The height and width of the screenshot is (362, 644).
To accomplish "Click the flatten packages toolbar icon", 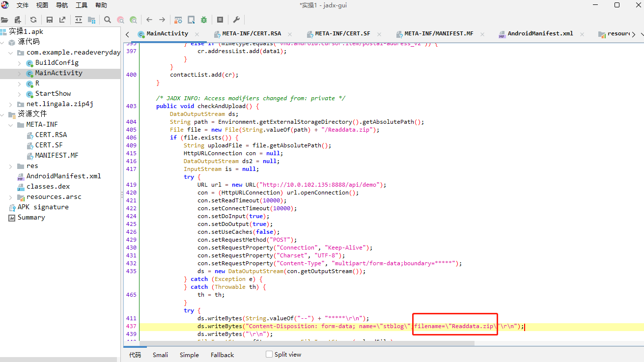I will pyautogui.click(x=91, y=20).
